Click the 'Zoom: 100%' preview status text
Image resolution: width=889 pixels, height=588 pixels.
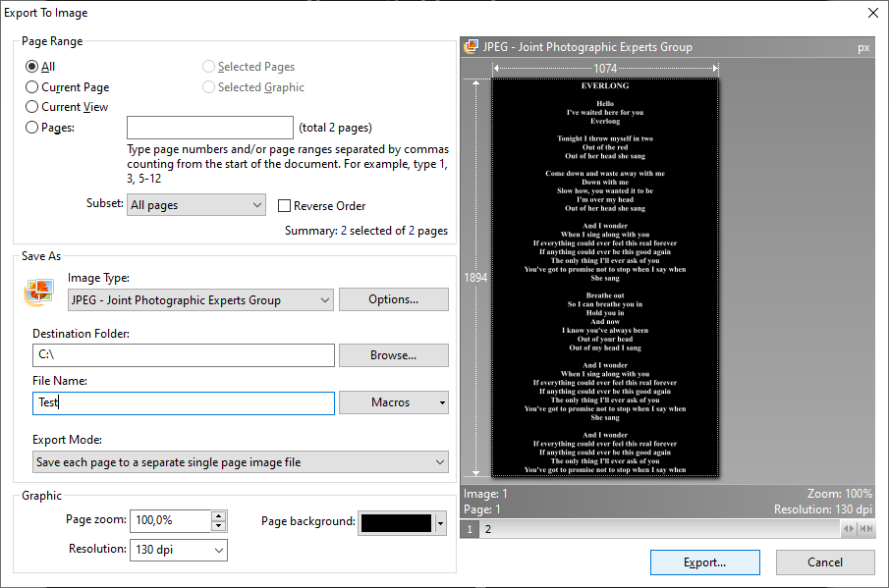pyautogui.click(x=840, y=494)
